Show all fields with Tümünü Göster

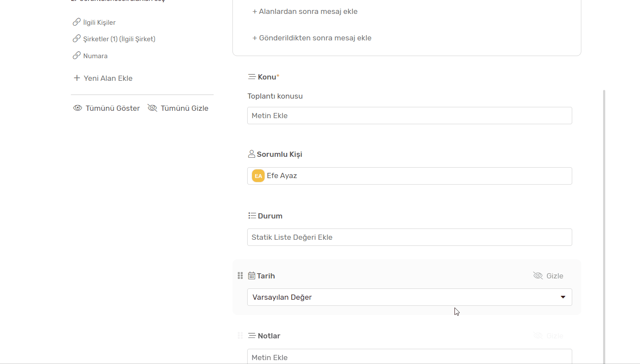point(106,108)
